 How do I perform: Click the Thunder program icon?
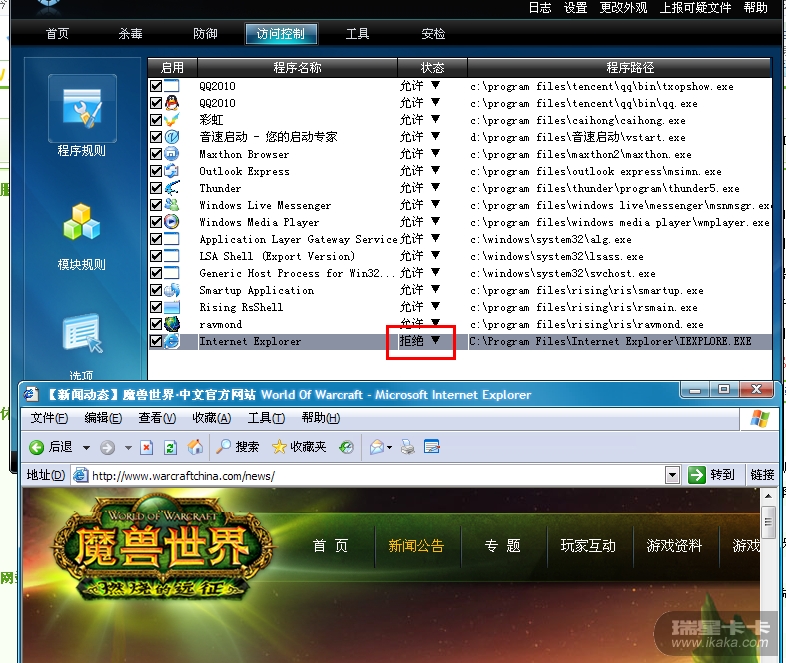coord(172,188)
